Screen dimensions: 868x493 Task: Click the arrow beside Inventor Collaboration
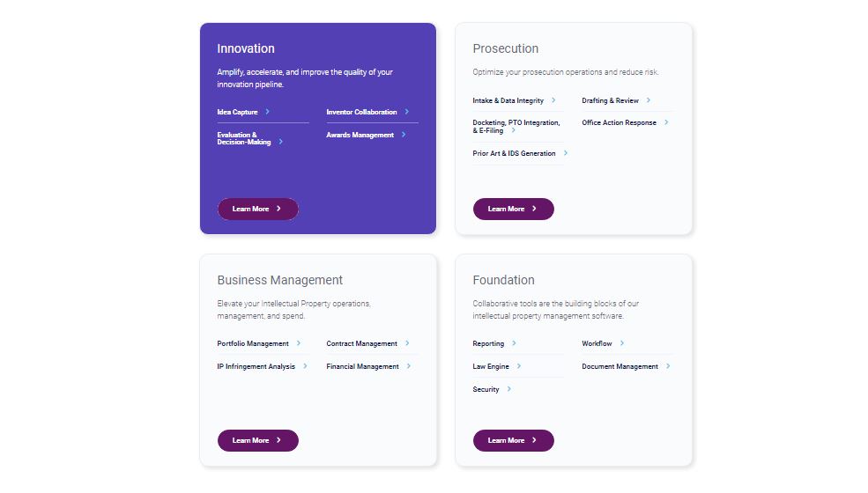click(x=406, y=112)
